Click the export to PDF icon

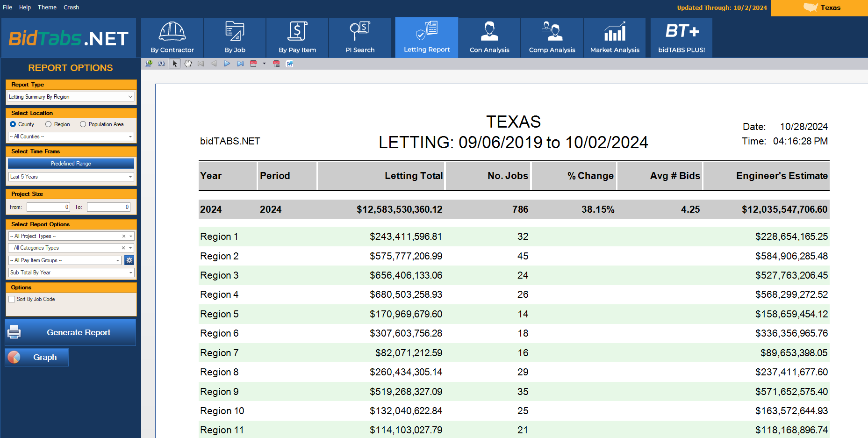pyautogui.click(x=253, y=64)
